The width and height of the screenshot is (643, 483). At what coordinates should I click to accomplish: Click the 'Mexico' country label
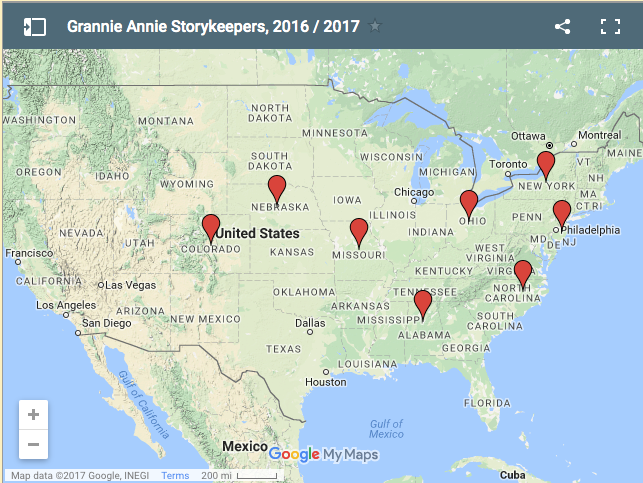[x=245, y=446]
